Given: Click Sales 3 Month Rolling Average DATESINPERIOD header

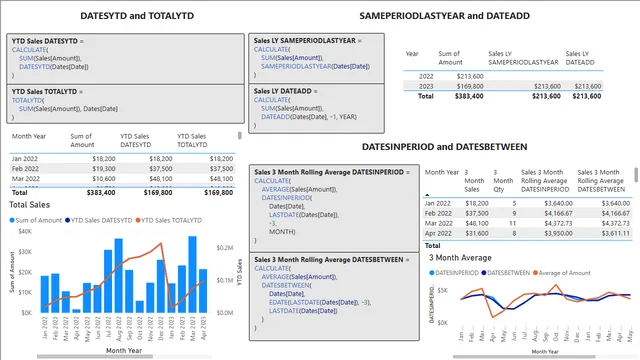Looking at the screenshot, I should click(544, 181).
